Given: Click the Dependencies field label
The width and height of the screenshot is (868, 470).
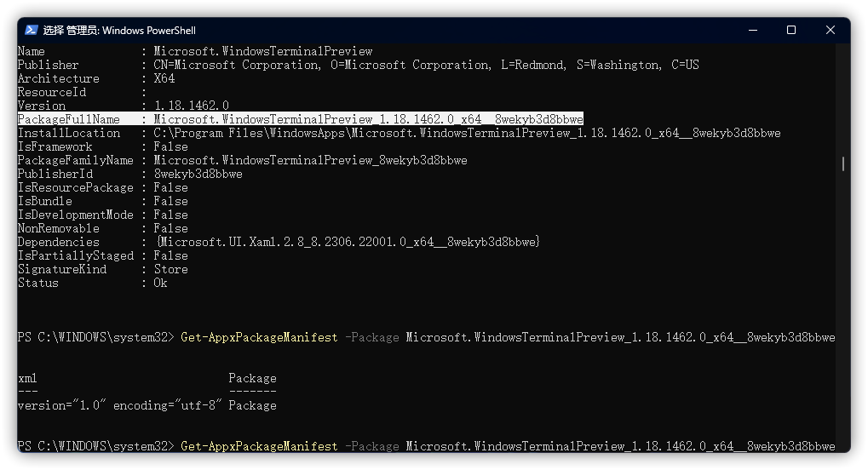Looking at the screenshot, I should point(59,242).
